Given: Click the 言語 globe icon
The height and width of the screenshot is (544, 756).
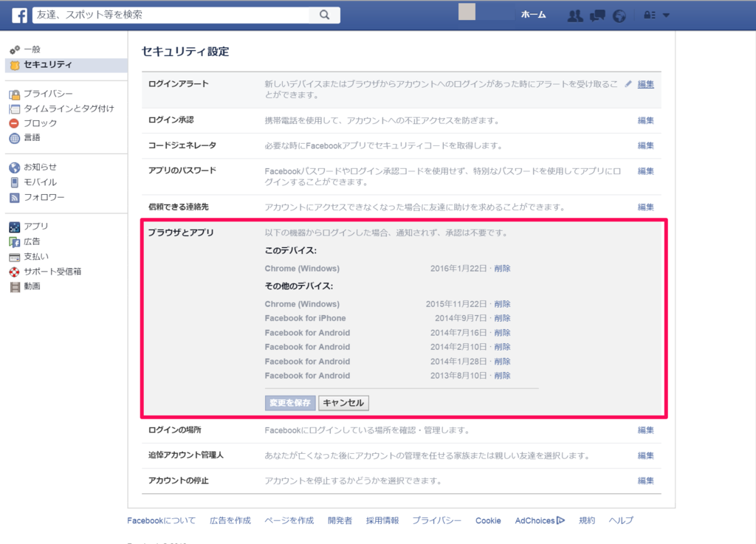Looking at the screenshot, I should pyautogui.click(x=15, y=138).
